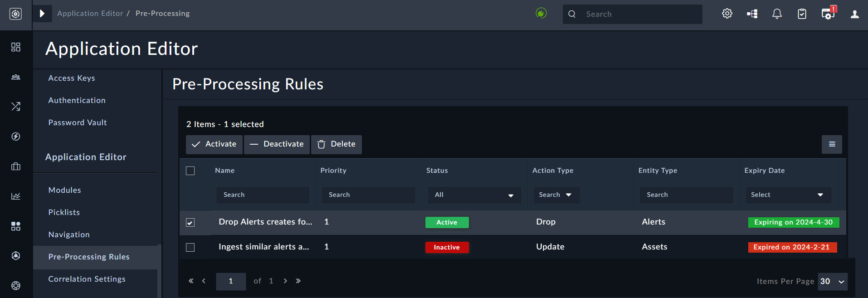Screen dimensions: 868x298
Task: Open the user profile icon
Action: (x=854, y=14)
